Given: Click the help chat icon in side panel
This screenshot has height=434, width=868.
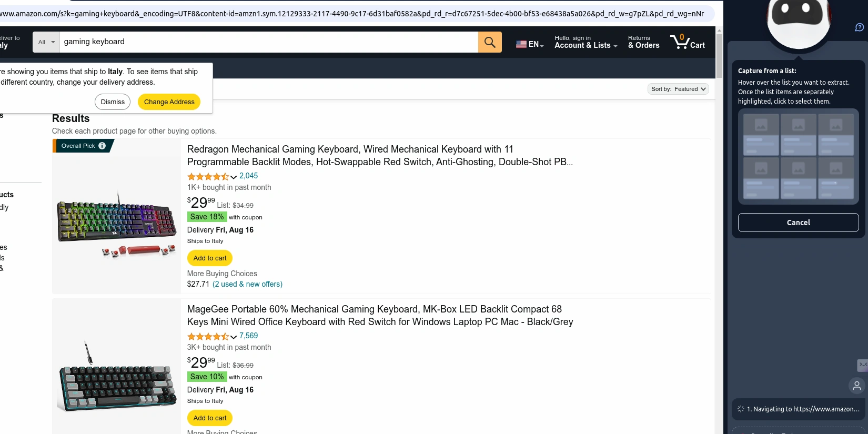Looking at the screenshot, I should point(859,27).
